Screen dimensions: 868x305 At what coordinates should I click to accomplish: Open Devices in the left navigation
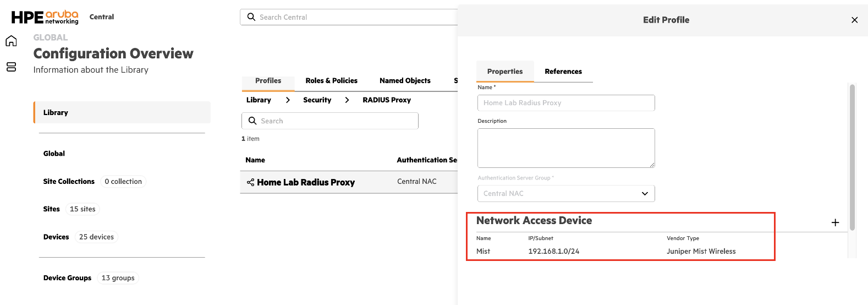pyautogui.click(x=56, y=237)
